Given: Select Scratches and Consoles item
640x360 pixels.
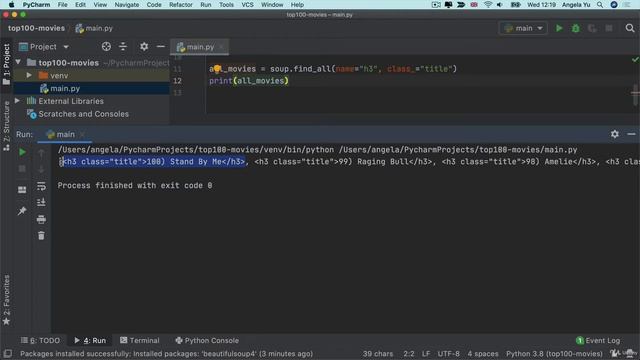Looking at the screenshot, I should pos(83,114).
